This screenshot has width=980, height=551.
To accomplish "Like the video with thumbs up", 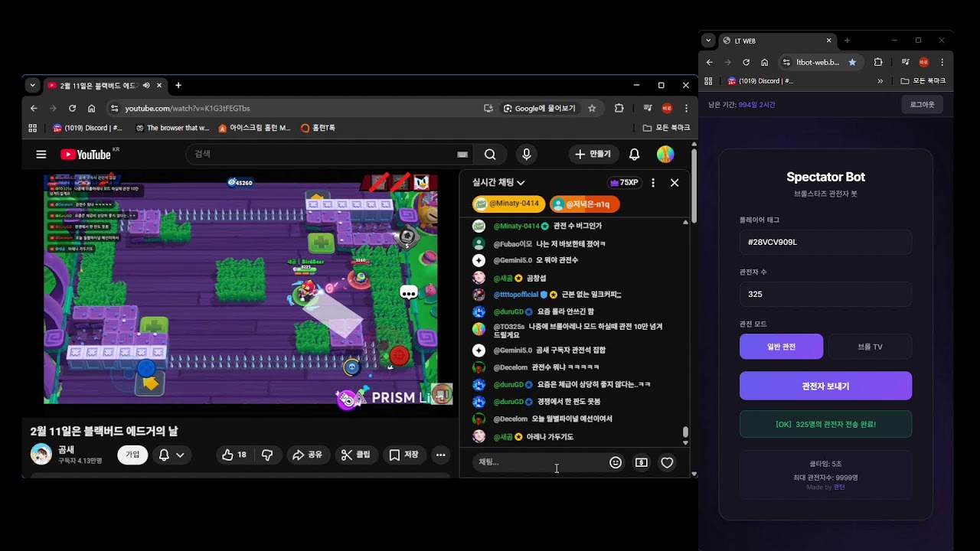I will [x=234, y=455].
